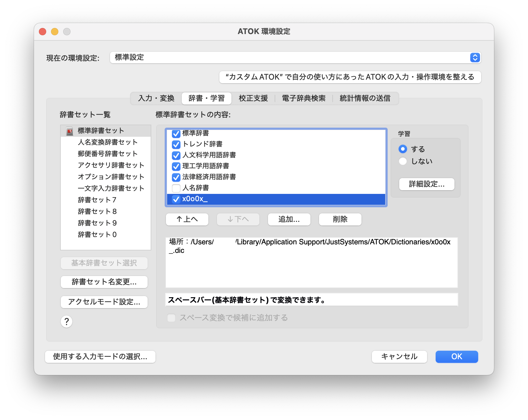Click the dictionary 場所 path text area
528x420 pixels.
(x=312, y=263)
